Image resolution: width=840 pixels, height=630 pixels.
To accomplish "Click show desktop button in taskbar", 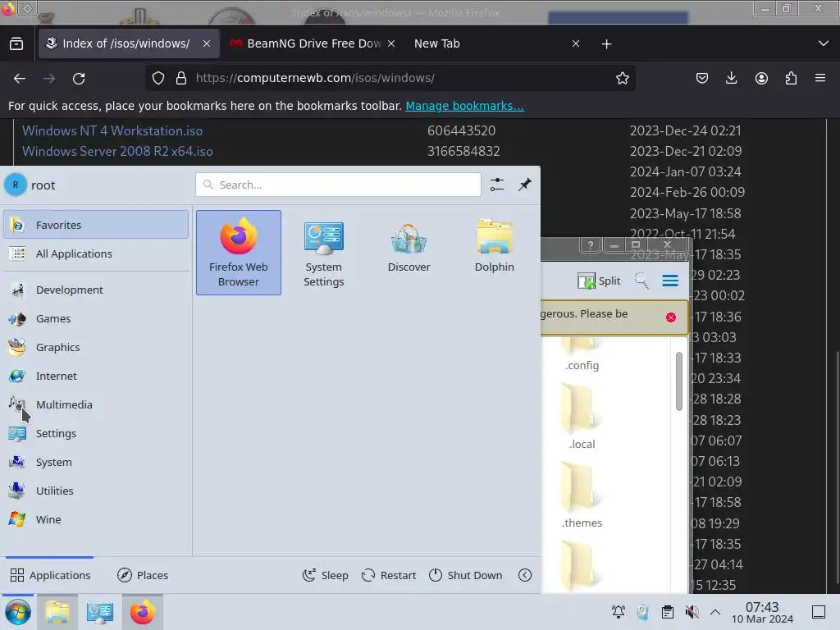I will pos(819,612).
